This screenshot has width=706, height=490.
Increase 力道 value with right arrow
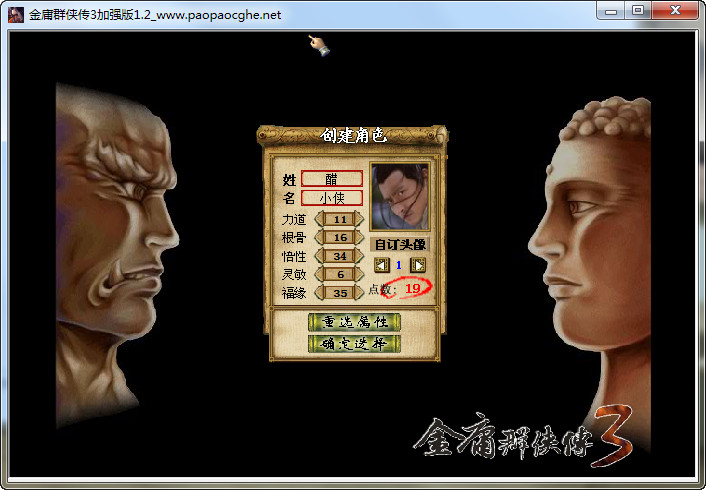pyautogui.click(x=359, y=219)
